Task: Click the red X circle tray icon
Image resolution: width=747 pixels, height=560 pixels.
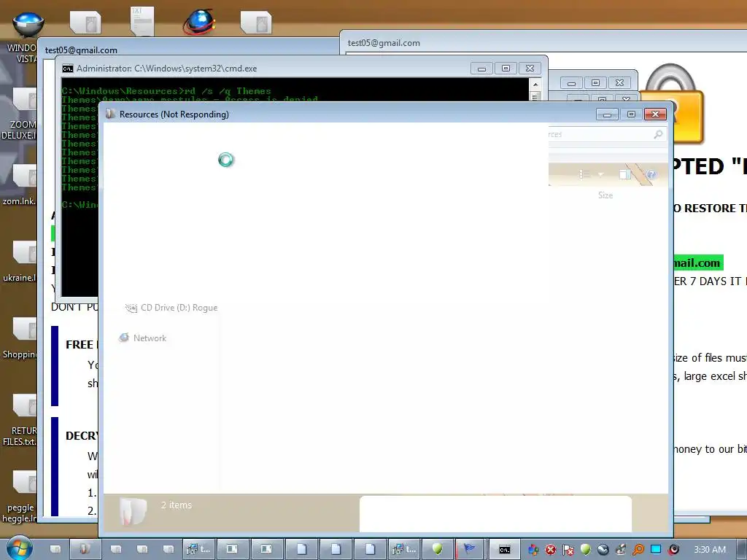Action: pyautogui.click(x=550, y=550)
